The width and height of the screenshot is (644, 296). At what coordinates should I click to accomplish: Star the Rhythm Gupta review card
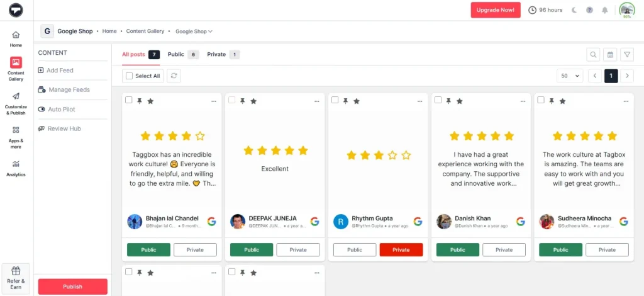click(357, 101)
